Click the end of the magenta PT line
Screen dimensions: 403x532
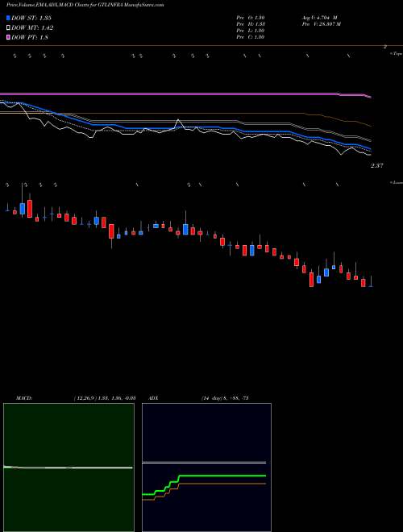(x=370, y=98)
